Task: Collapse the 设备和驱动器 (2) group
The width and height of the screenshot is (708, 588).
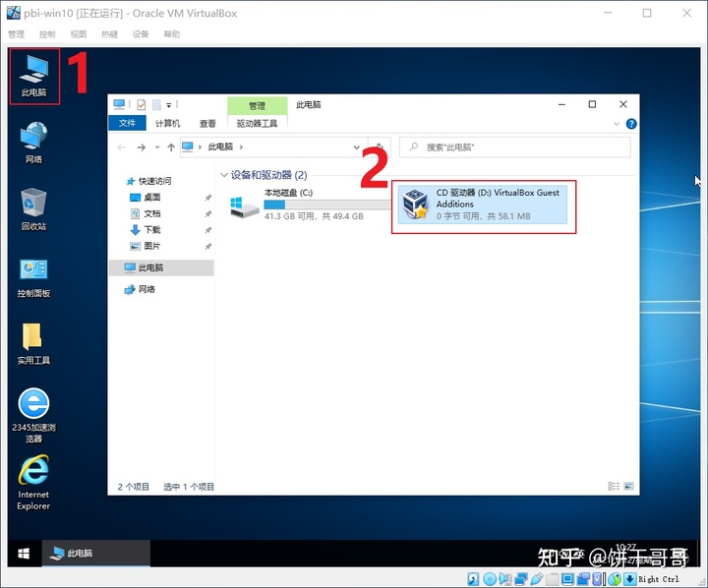Action: (224, 175)
